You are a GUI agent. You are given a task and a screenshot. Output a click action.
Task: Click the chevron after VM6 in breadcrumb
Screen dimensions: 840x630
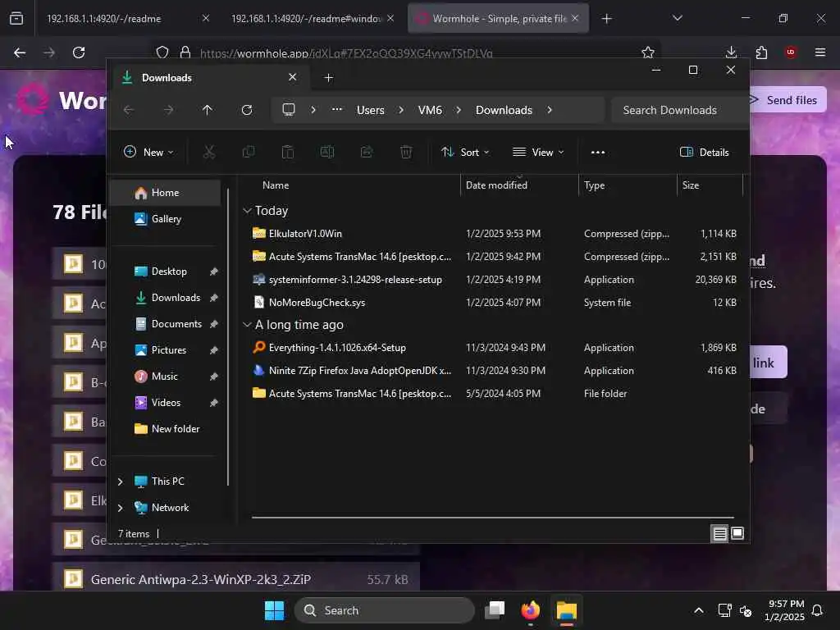tap(459, 110)
